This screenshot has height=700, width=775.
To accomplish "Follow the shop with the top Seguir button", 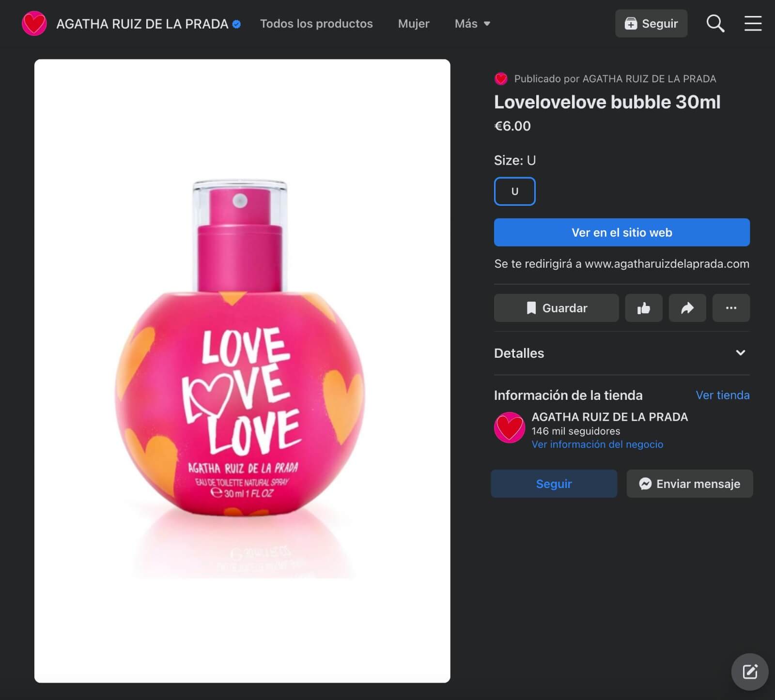I will pyautogui.click(x=651, y=23).
